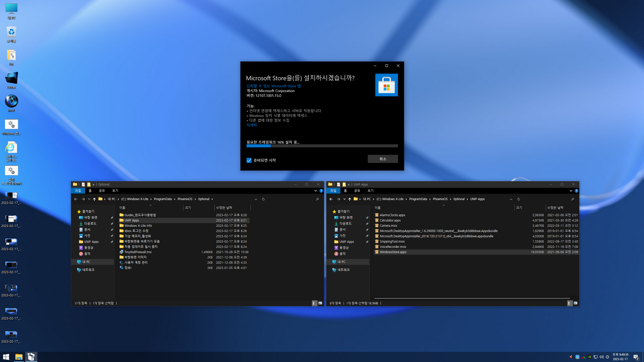644x362 pixels.
Task: Switch to details view in UWP Apps window
Action: coord(570,303)
